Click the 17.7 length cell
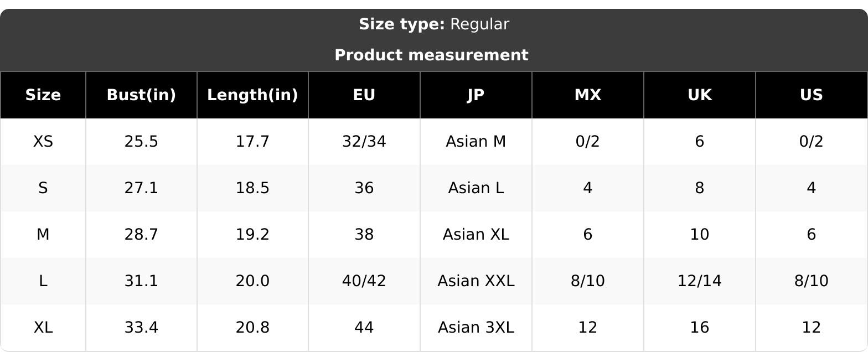This screenshot has width=868, height=352. coord(252,142)
